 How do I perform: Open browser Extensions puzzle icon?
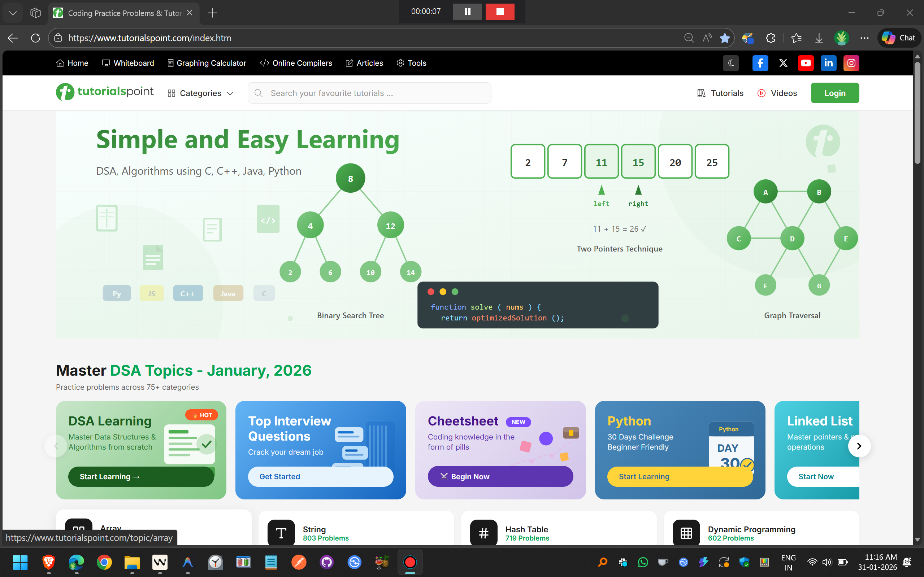tap(771, 38)
